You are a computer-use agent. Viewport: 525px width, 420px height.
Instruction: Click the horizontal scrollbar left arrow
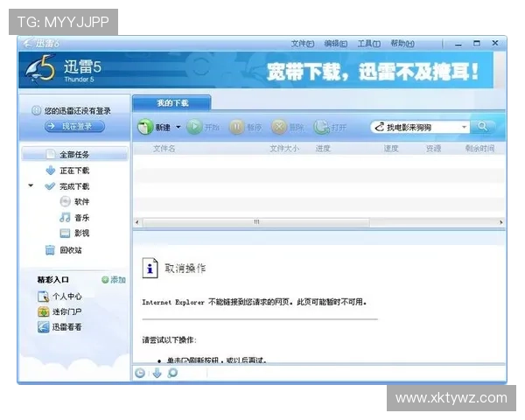coord(137,222)
